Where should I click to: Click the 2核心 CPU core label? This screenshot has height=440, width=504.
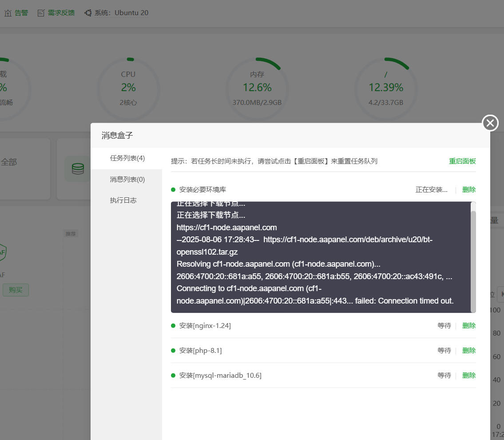(128, 103)
